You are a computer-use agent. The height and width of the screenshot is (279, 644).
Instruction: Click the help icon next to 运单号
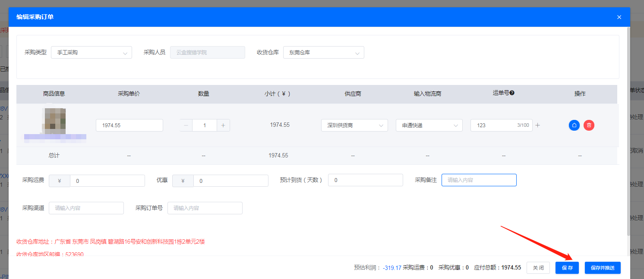tap(512, 93)
